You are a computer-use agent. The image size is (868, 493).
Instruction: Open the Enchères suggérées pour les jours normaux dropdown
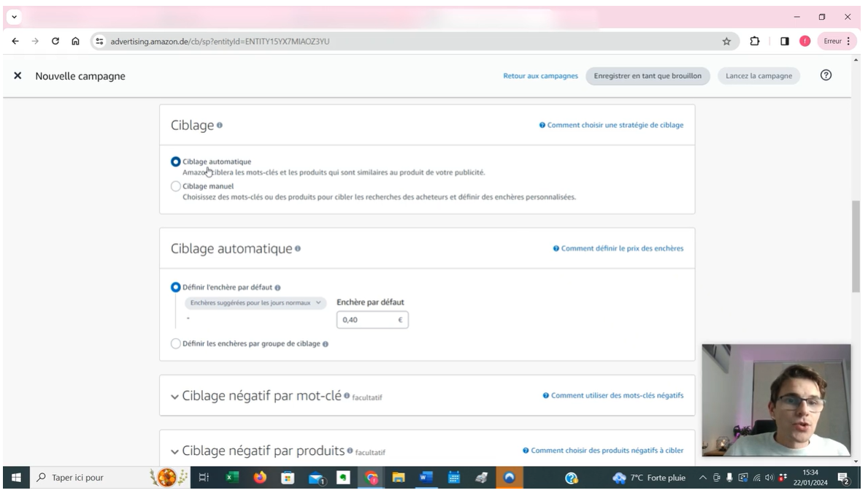tap(255, 302)
